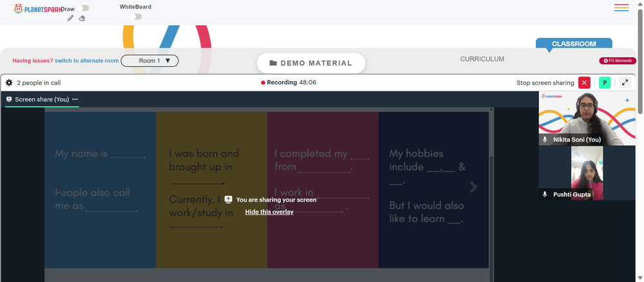Viewport: 644px width, 282px height.
Task: Click the red stop sharing X icon
Action: (x=584, y=82)
